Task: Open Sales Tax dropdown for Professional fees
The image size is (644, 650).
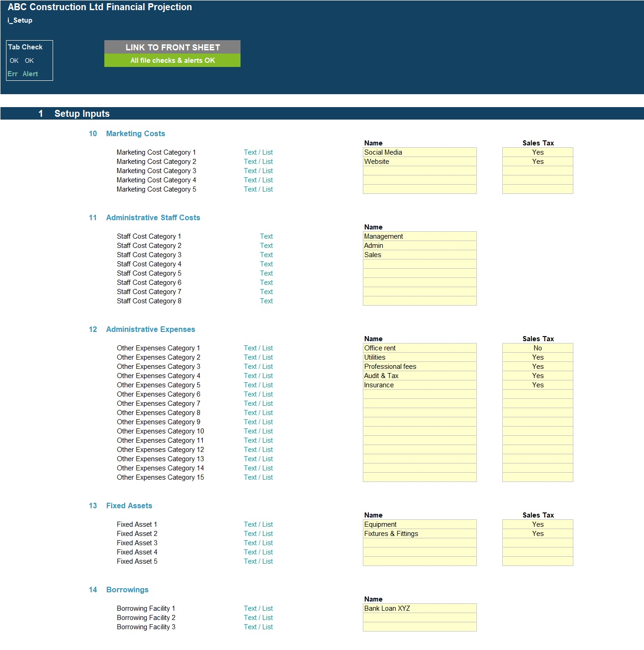Action: pyautogui.click(x=538, y=367)
